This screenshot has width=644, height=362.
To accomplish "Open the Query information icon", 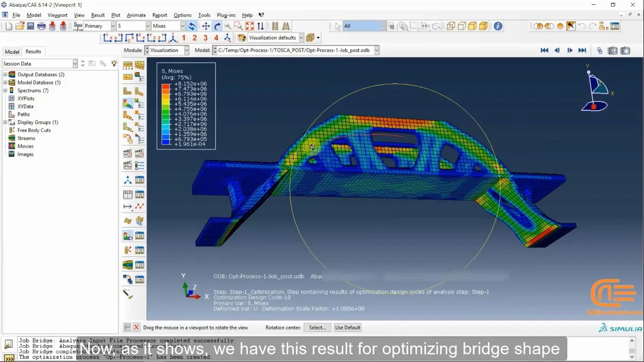I will 498,26.
